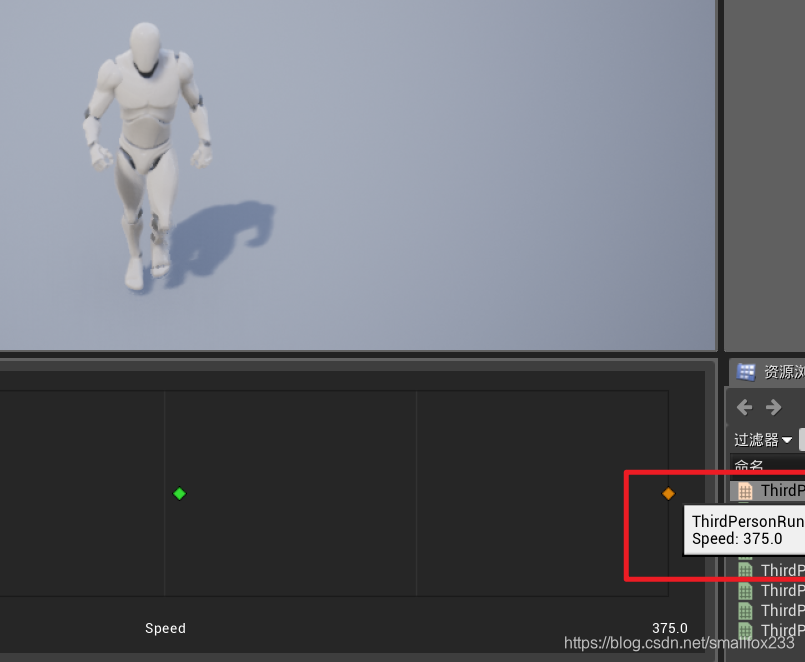This screenshot has height=662, width=805.
Task: Open the 过滤器 filter dropdown
Action: point(763,440)
